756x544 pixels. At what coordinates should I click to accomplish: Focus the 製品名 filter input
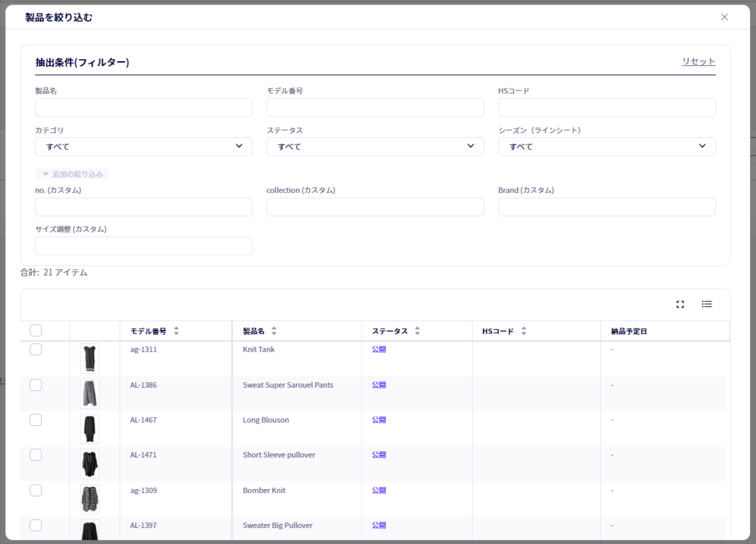[x=144, y=107]
